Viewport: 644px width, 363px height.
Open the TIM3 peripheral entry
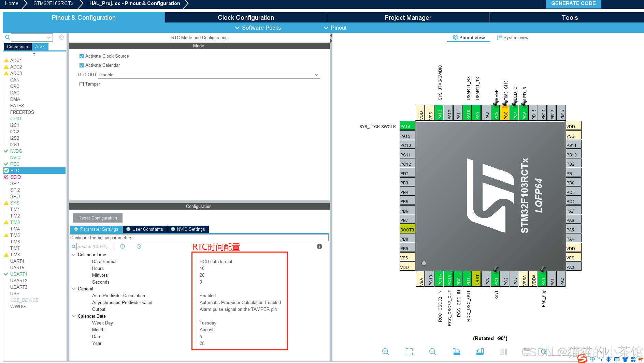[x=15, y=222]
